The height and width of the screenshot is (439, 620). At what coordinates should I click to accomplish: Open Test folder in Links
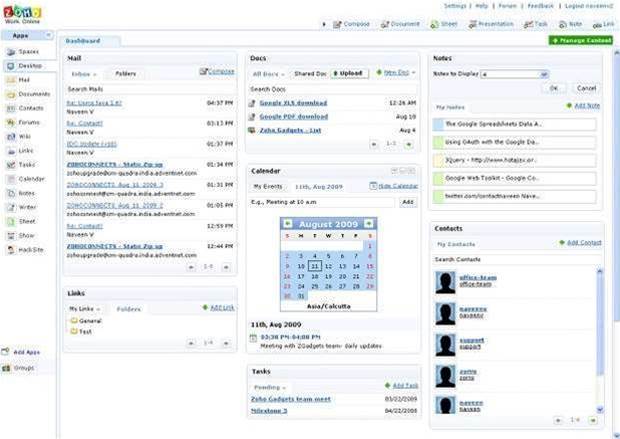coord(81,332)
